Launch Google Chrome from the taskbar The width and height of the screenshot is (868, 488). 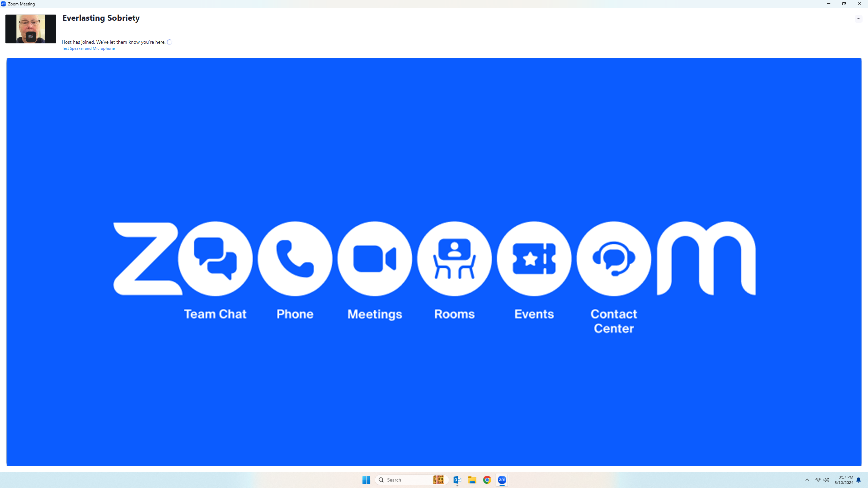[x=487, y=480]
